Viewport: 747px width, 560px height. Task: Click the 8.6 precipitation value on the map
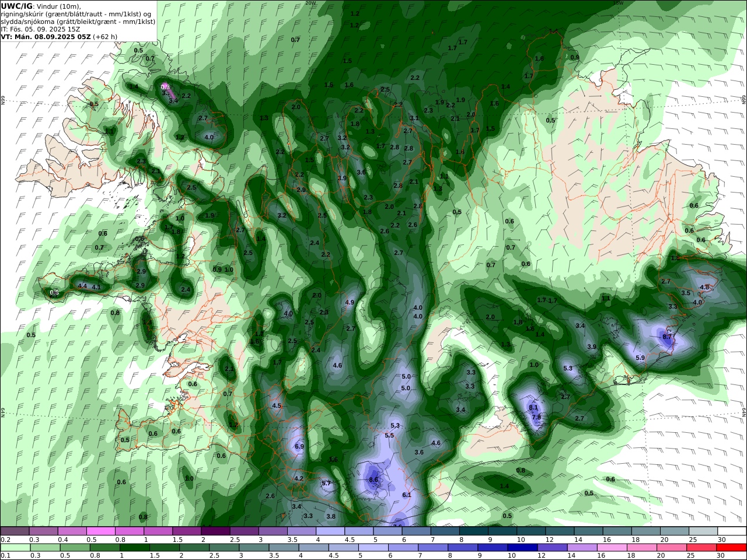coord(374,480)
